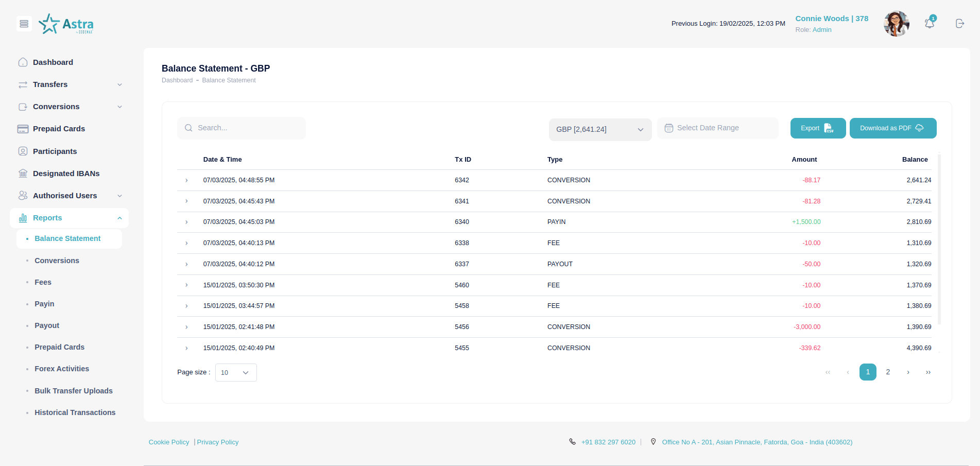Viewport: 980px width, 466px height.
Task: Select Forex Activities report item
Action: (62, 369)
